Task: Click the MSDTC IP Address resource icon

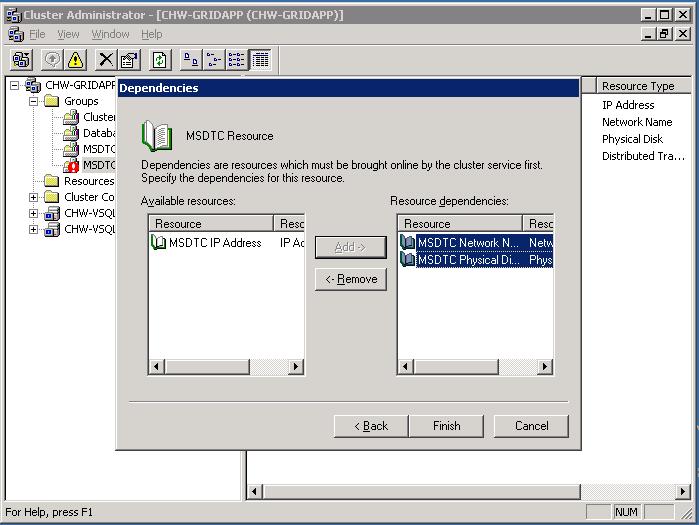Action: tap(158, 242)
